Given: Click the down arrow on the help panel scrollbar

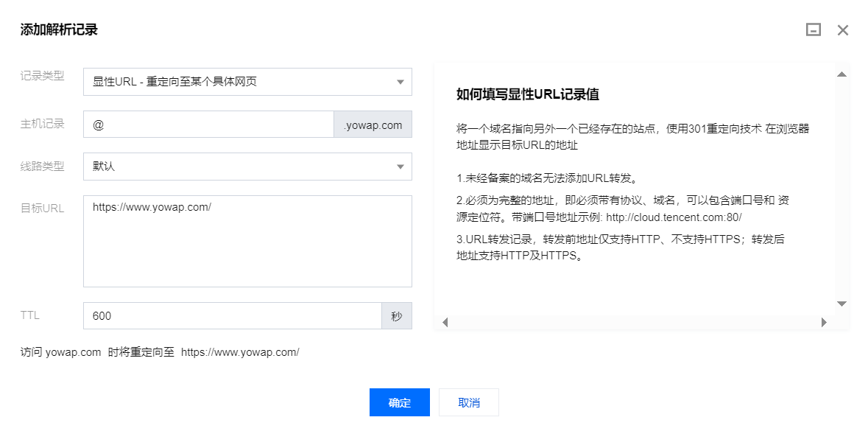Looking at the screenshot, I should click(x=841, y=303).
